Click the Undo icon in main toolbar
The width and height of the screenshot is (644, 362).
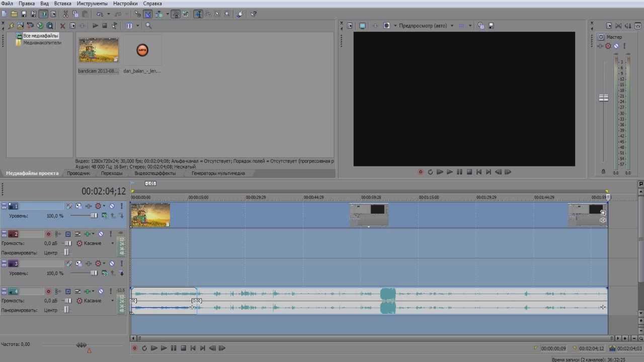coord(100,14)
